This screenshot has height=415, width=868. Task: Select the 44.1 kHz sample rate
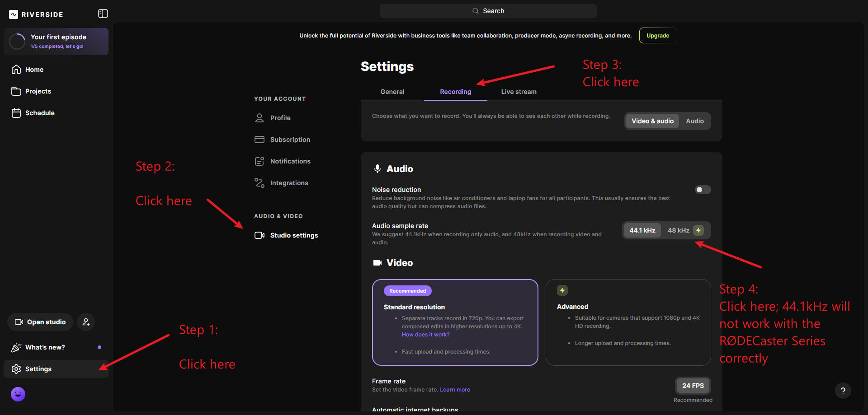(642, 230)
